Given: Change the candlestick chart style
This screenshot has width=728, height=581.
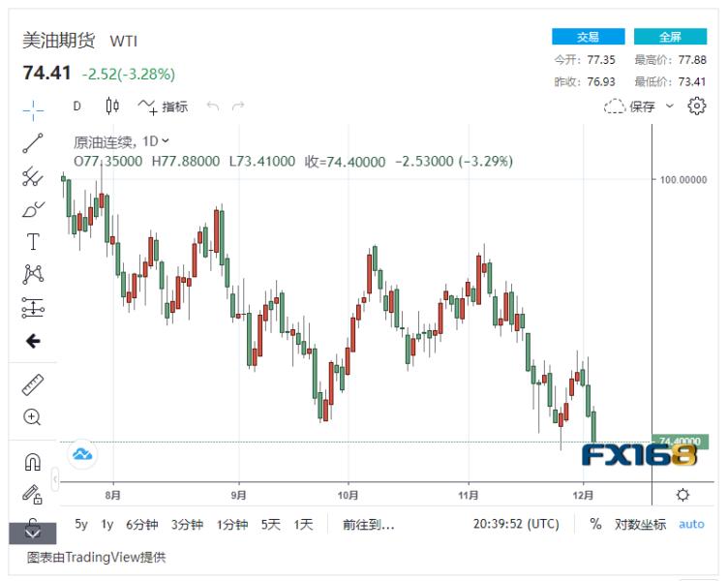Looking at the screenshot, I should (x=112, y=107).
